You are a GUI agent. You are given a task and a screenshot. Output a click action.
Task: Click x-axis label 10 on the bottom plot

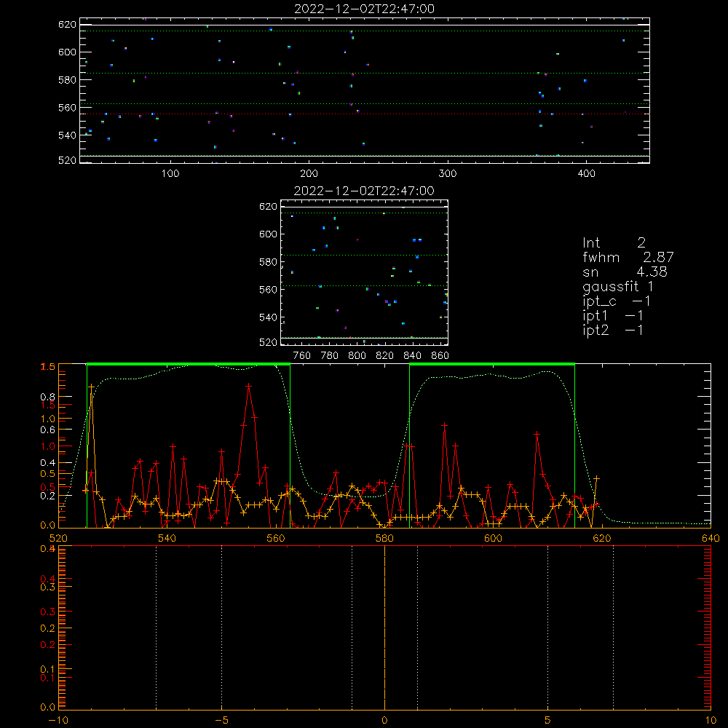(711, 720)
